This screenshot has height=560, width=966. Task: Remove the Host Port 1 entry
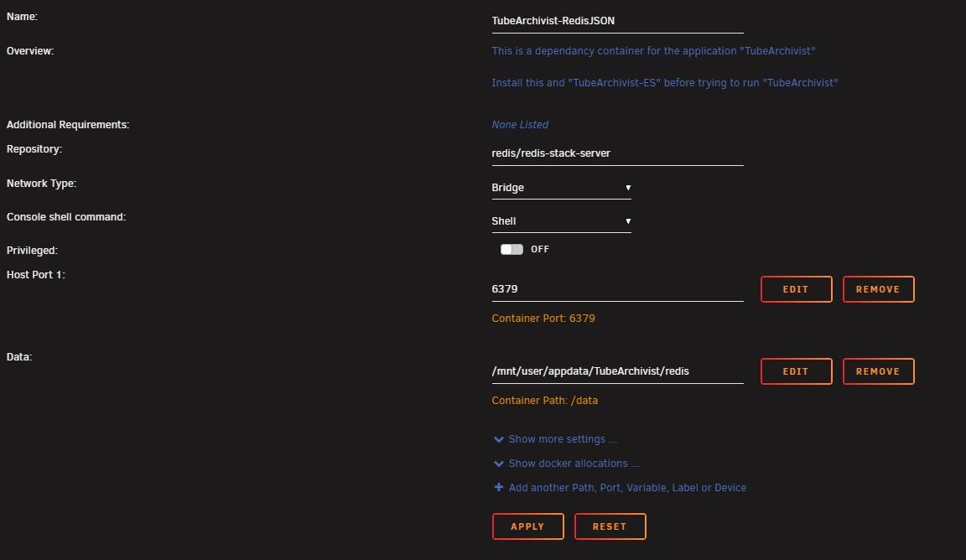click(x=878, y=289)
